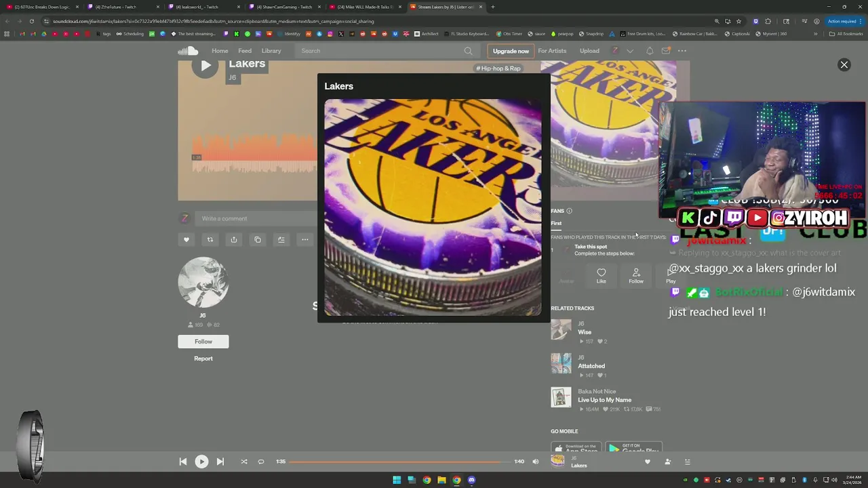Viewport: 868px width, 488px height.
Task: Open the track's more options ellipsis
Action: tap(305, 239)
